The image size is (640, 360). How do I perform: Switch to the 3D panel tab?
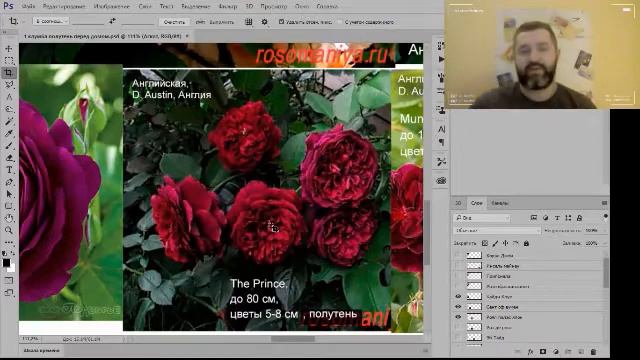[459, 203]
